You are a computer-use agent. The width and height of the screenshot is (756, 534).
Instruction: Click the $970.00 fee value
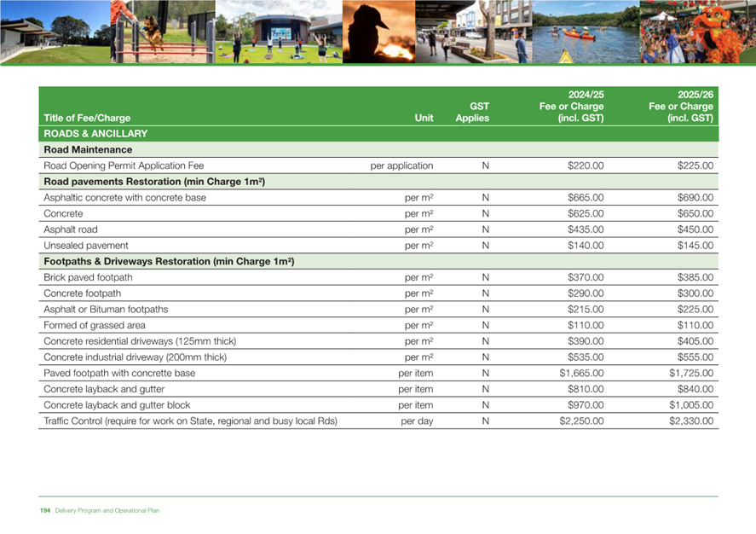pos(586,404)
